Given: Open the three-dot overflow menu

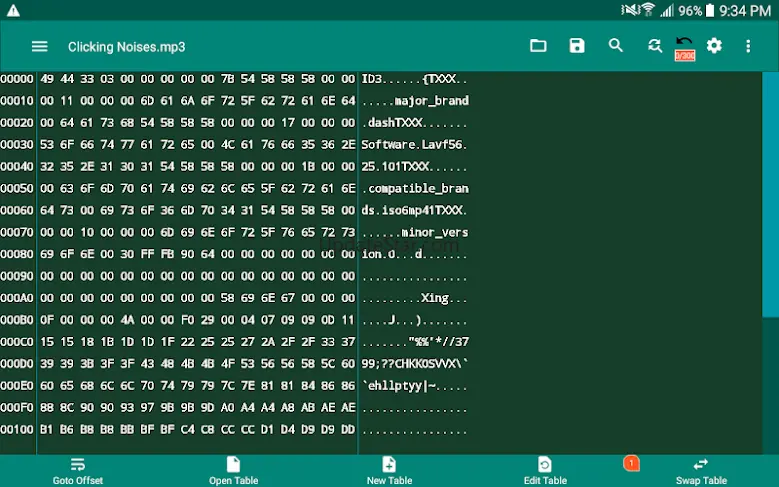Looking at the screenshot, I should point(748,46).
